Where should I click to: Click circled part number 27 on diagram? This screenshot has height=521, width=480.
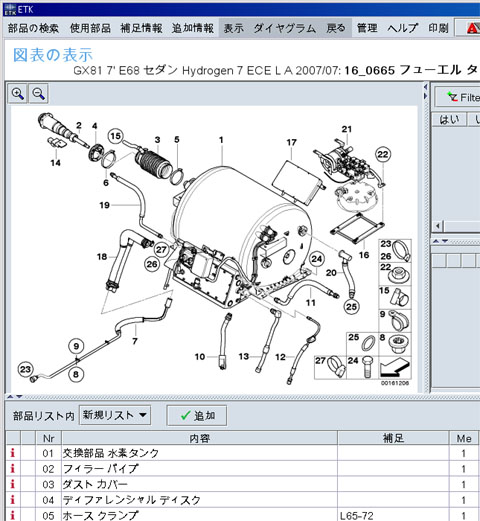point(162,250)
